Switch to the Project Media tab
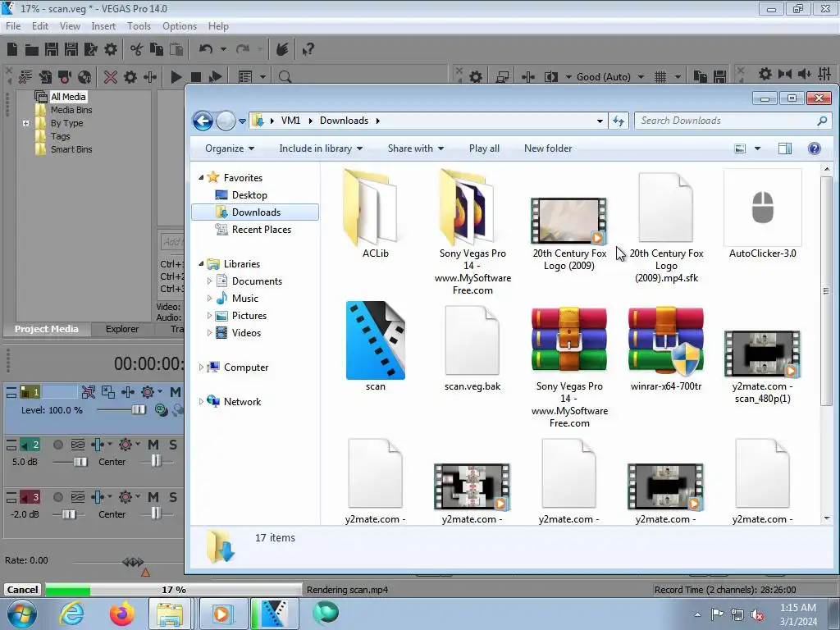The height and width of the screenshot is (630, 840). [x=47, y=329]
